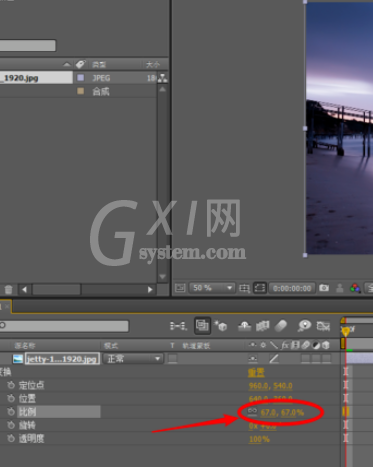Click show snapshot person icon
373x467 pixels.
tap(339, 288)
